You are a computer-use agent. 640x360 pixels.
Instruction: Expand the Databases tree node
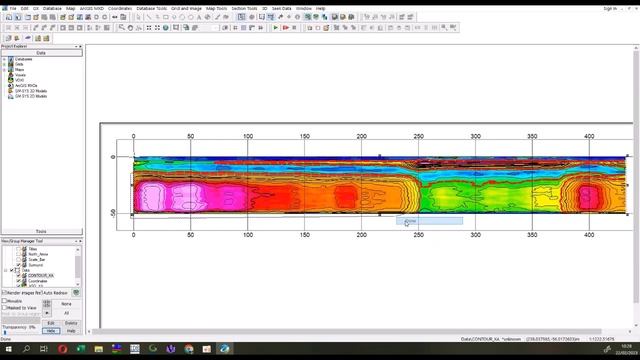pyautogui.click(x=4, y=59)
